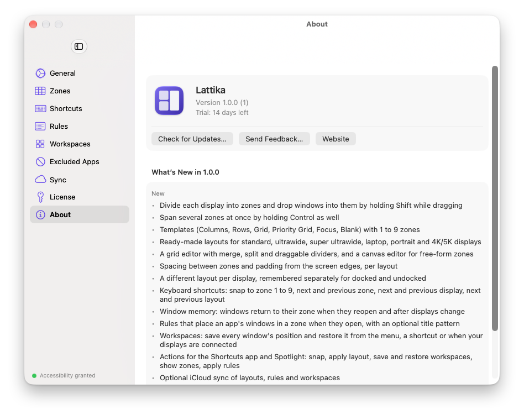
Task: Click the 'A grid editor with merge' line
Action: click(317, 254)
